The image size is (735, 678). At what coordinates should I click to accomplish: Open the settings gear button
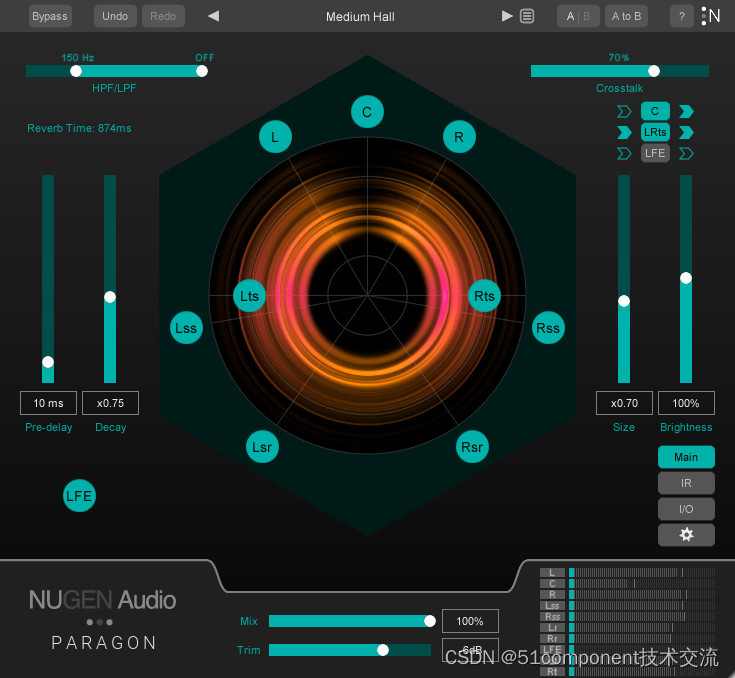coord(686,535)
